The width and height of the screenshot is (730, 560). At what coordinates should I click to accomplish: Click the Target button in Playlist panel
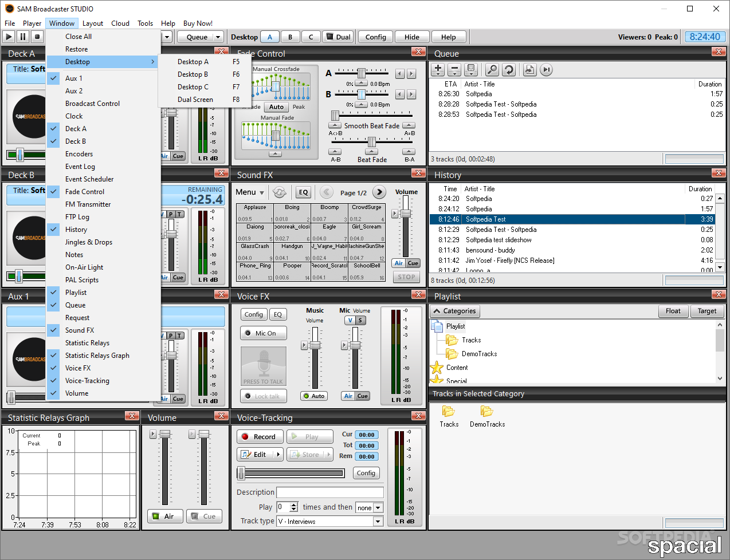click(707, 311)
